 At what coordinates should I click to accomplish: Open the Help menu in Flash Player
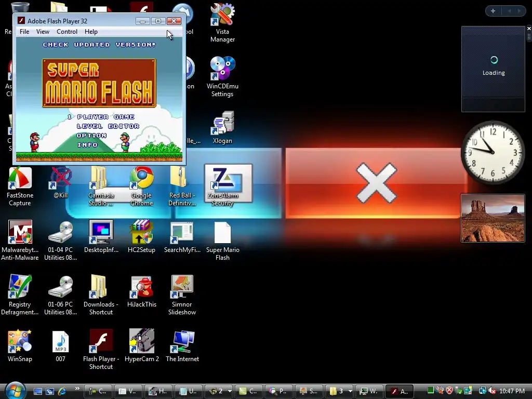(x=91, y=32)
